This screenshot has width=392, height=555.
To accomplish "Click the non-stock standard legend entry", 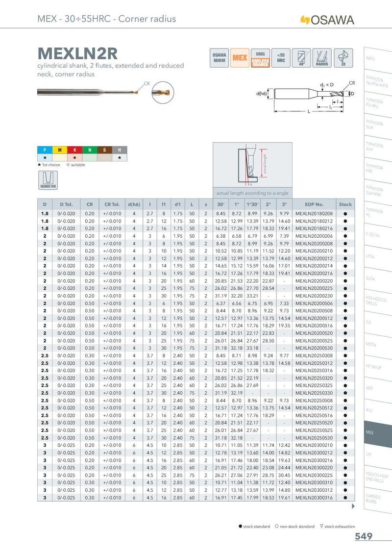I will 294,527.
